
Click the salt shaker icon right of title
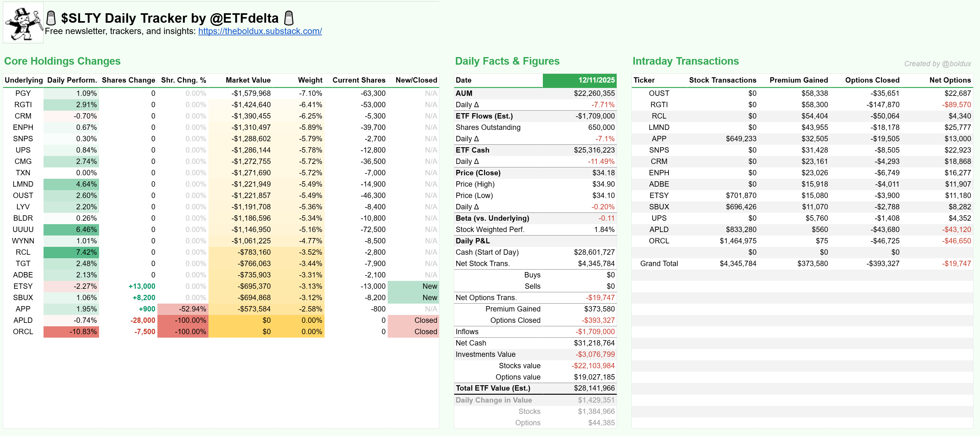coord(289,18)
